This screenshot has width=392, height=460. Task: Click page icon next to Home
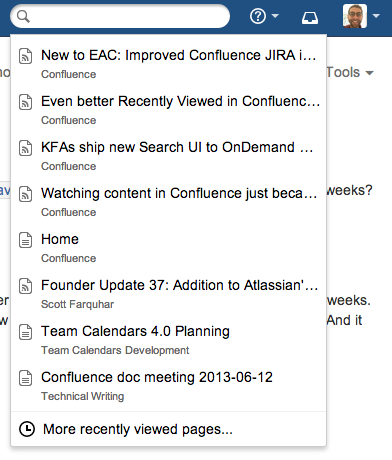tap(26, 240)
